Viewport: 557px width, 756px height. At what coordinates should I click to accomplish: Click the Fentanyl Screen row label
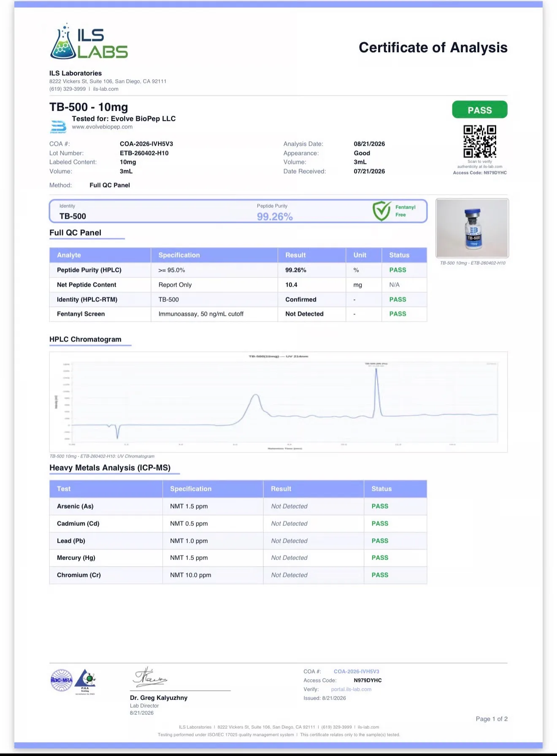tap(81, 314)
